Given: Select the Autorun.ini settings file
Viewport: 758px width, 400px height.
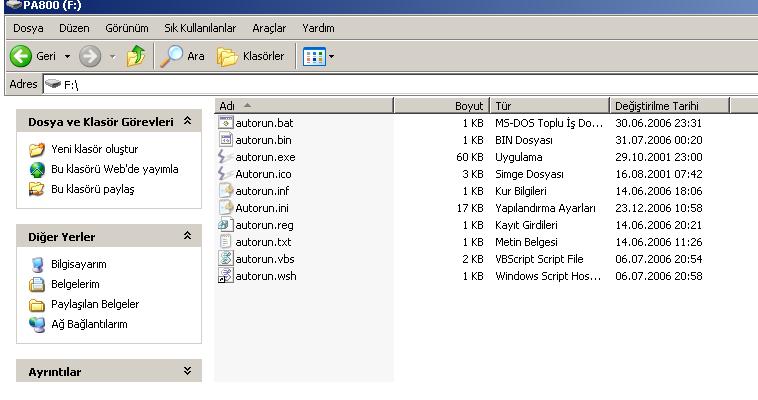Looking at the screenshot, I should click(262, 208).
